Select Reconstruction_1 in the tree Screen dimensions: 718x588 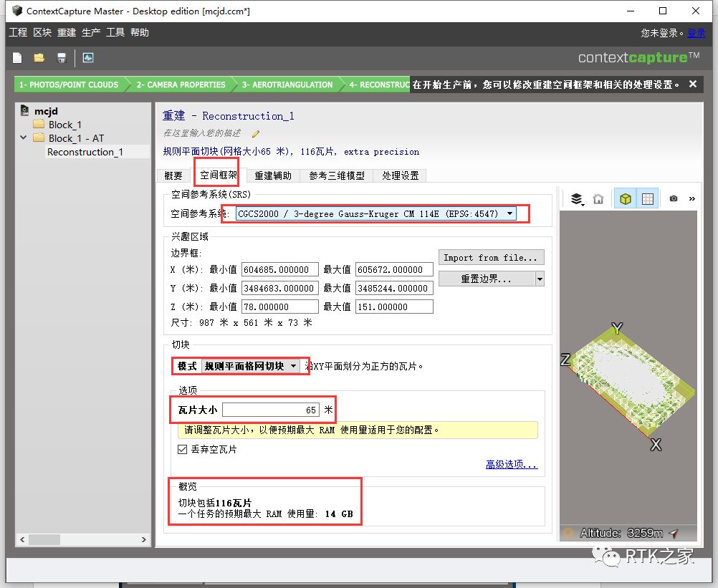(85, 152)
